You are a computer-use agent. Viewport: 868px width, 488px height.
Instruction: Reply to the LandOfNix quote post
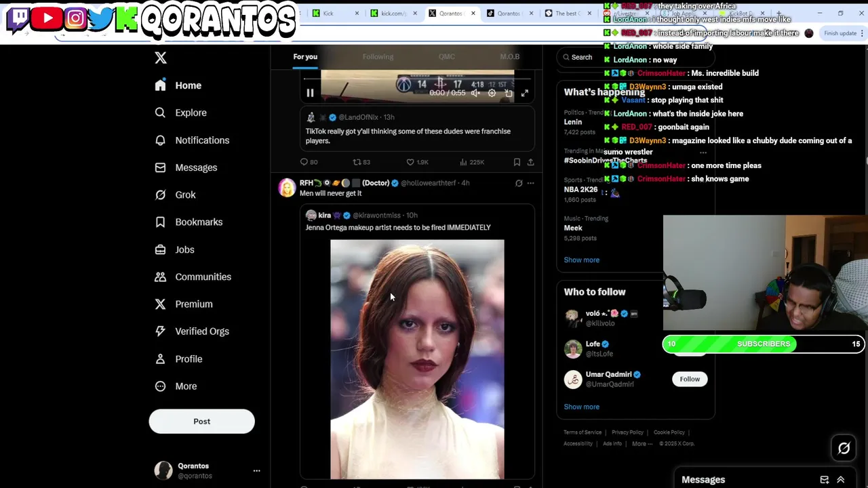pyautogui.click(x=309, y=162)
